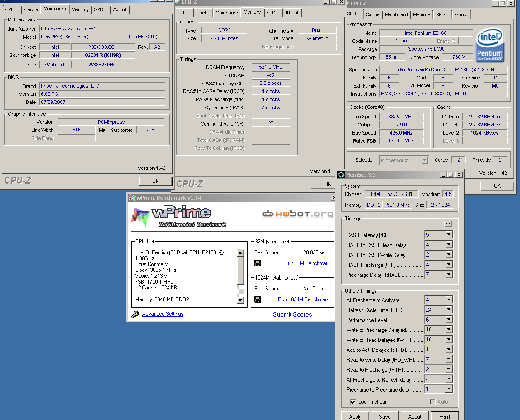This screenshot has width=520, height=420.
Task: Open Advanced Settings link in wPrime
Action: click(x=163, y=314)
